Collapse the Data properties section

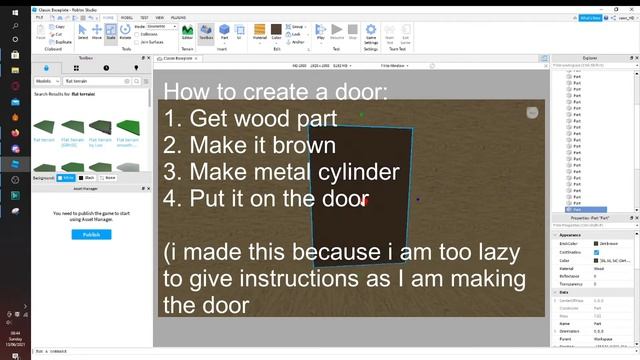click(555, 292)
